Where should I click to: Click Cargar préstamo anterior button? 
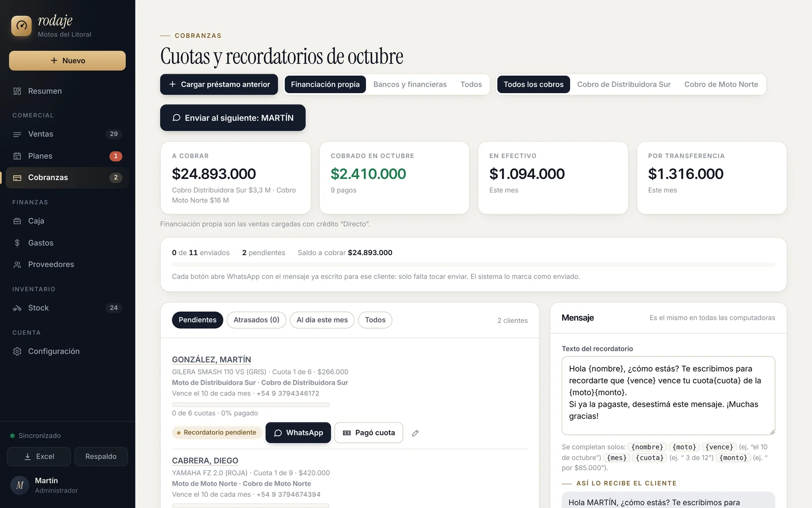point(219,84)
